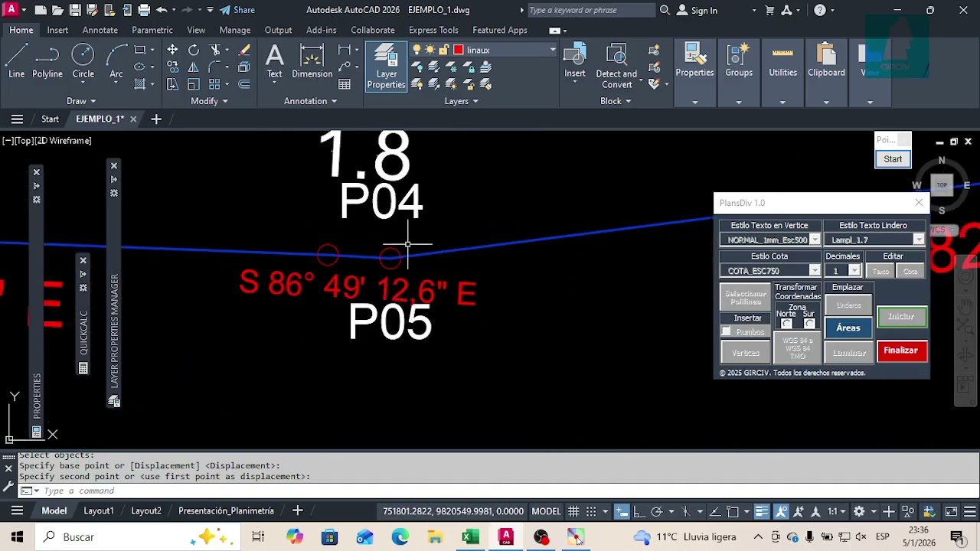Select the Norte zone radio button
This screenshot has width=980, height=551.
coord(786,323)
